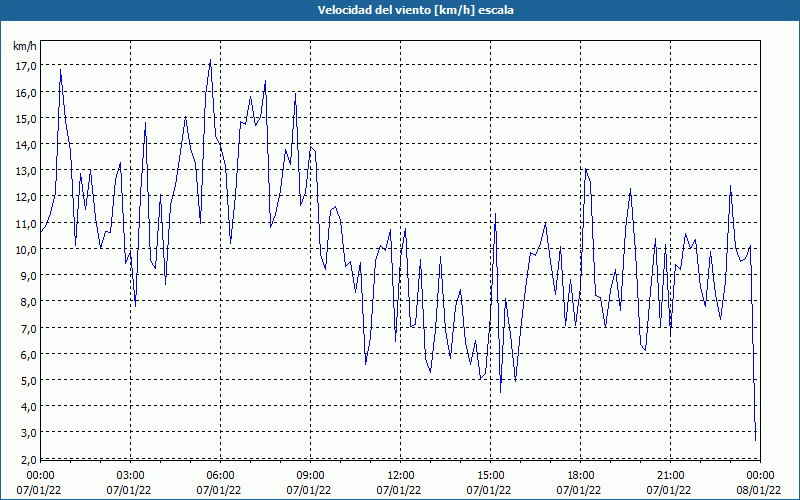Select the 12,0 y-axis value

pos(26,197)
